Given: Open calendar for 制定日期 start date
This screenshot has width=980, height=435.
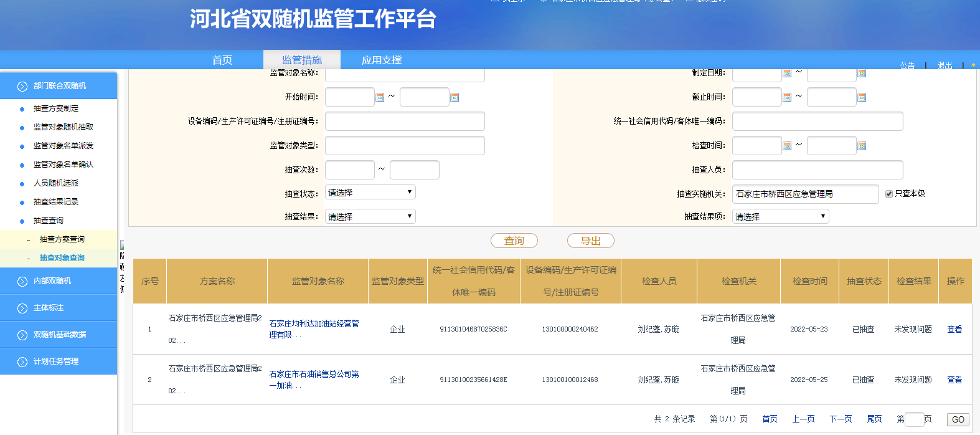Looking at the screenshot, I should point(787,73).
